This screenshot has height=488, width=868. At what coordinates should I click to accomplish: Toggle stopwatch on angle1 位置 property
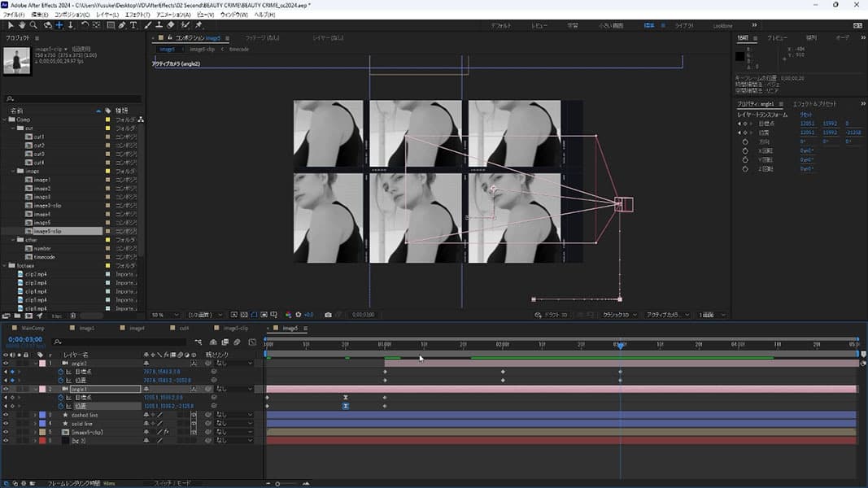click(x=60, y=406)
